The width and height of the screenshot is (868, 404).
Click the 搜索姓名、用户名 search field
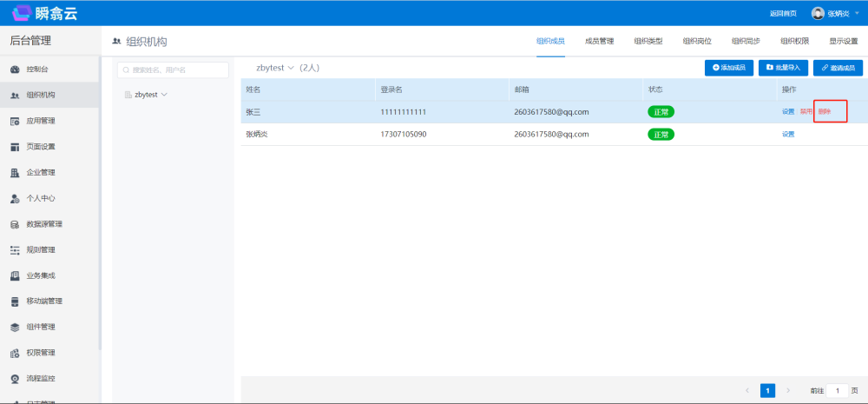point(174,70)
